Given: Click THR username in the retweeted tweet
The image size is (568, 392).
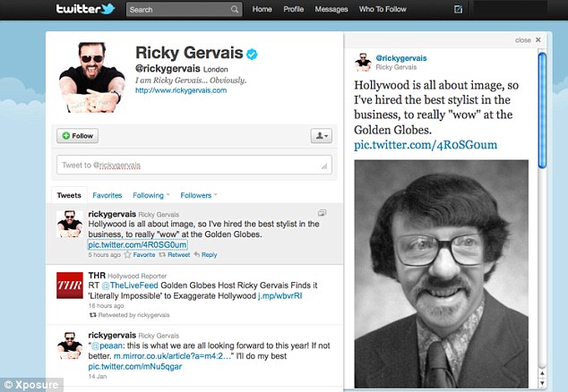Looking at the screenshot, I should [97, 276].
